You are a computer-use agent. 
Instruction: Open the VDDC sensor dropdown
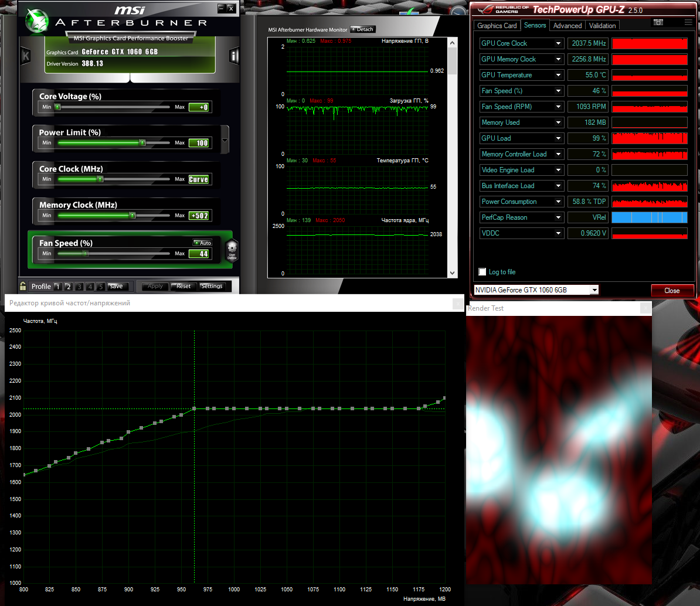tap(558, 233)
